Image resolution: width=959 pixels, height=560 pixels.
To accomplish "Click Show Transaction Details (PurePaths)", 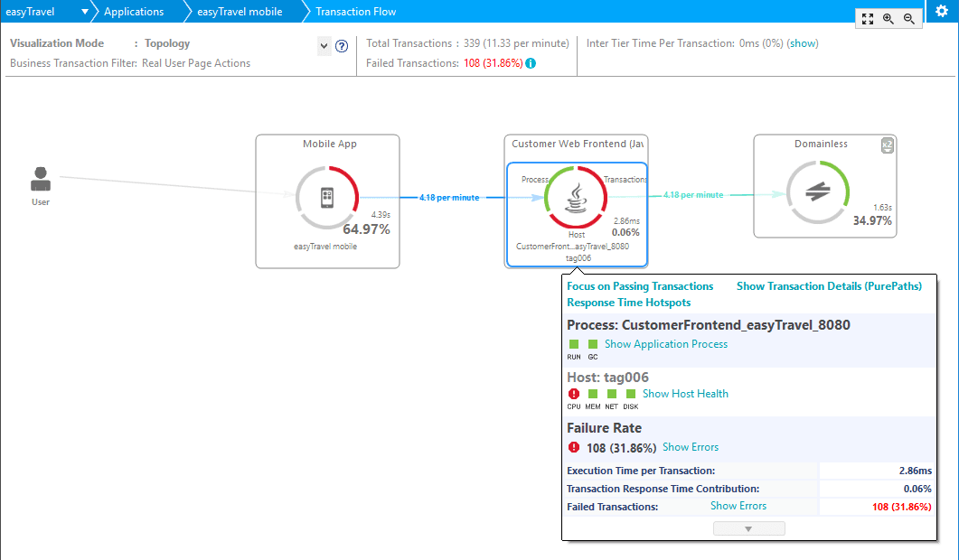I will [829, 286].
